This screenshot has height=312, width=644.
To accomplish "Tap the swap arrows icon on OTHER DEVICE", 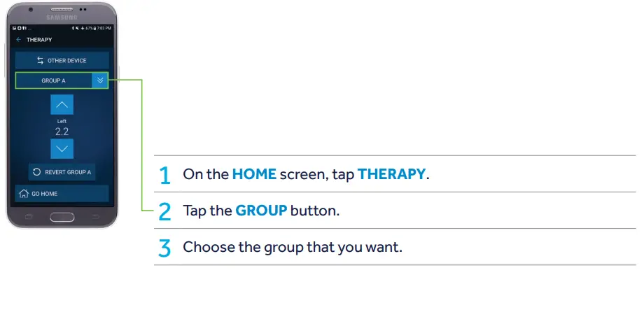I will (x=40, y=61).
